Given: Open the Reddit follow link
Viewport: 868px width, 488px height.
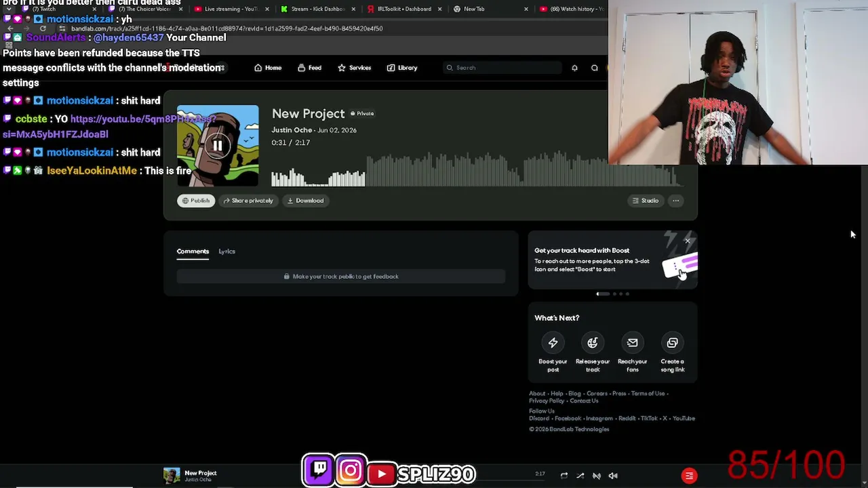Looking at the screenshot, I should pyautogui.click(x=627, y=419).
